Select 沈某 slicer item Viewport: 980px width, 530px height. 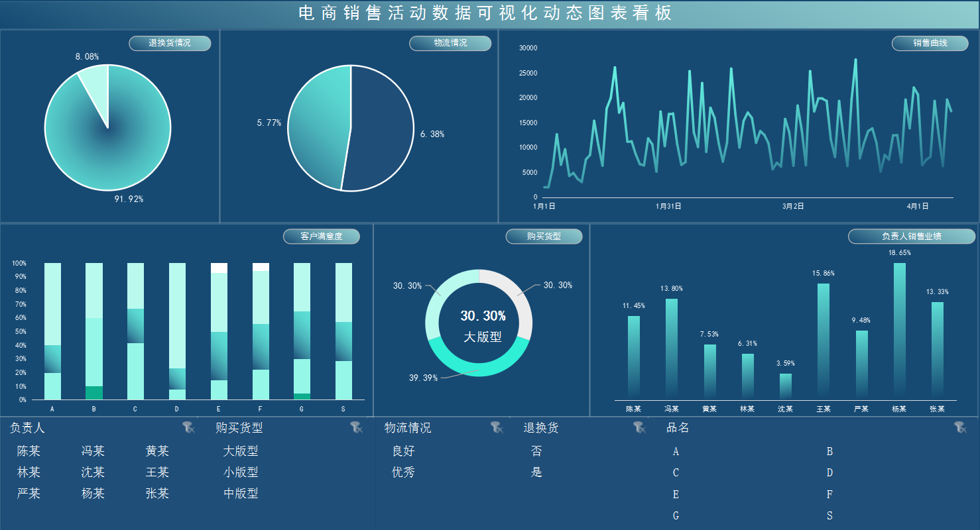click(93, 472)
